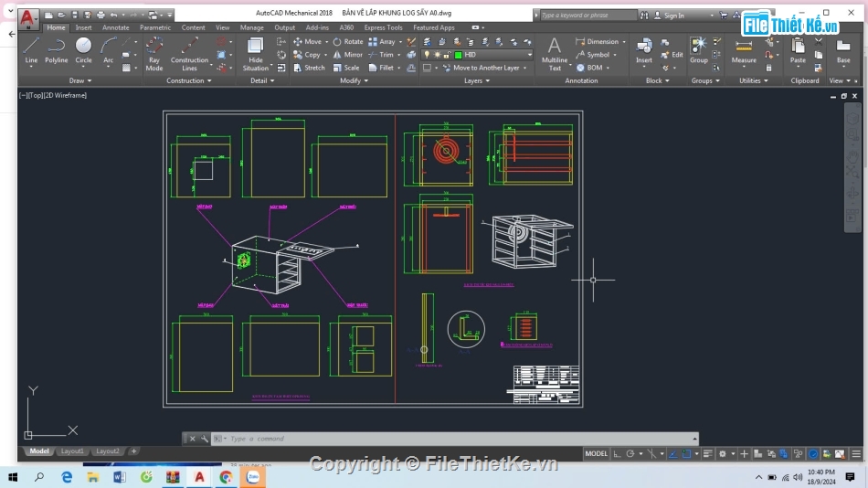Expand the Utilities panel
868x488 pixels.
(x=754, y=80)
